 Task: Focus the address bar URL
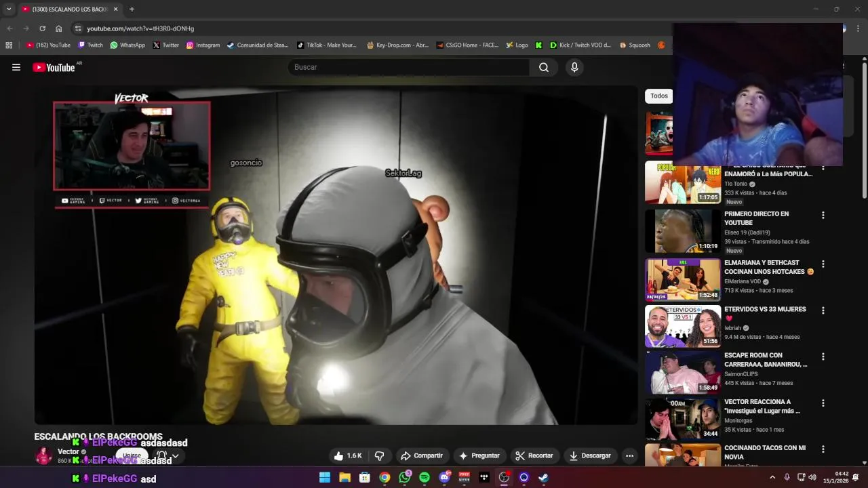(x=140, y=28)
